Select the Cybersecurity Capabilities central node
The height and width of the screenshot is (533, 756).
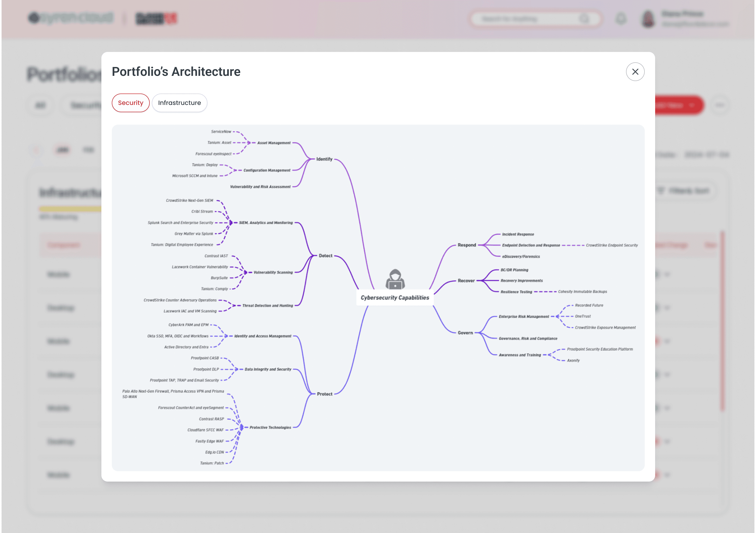[395, 297]
